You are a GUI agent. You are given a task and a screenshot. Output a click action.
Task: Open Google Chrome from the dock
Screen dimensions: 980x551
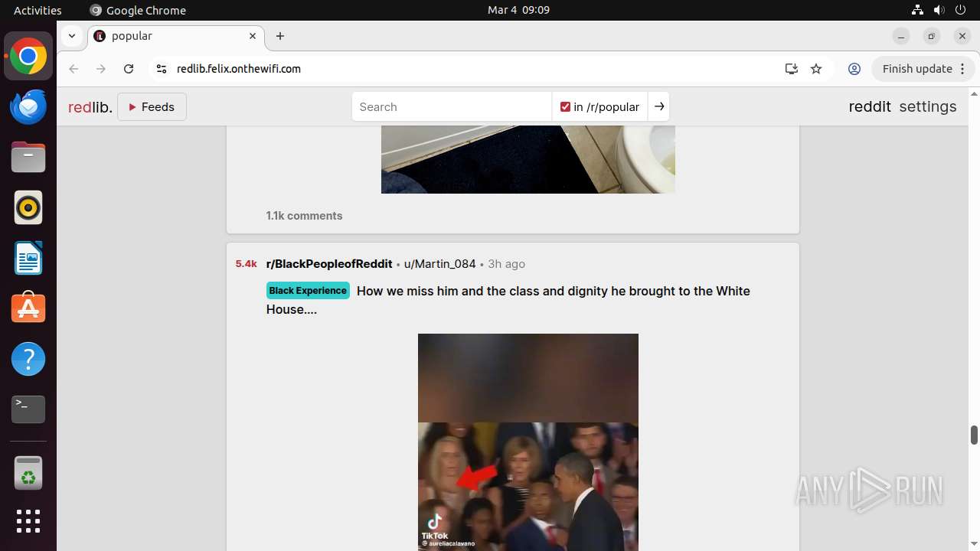click(x=28, y=57)
